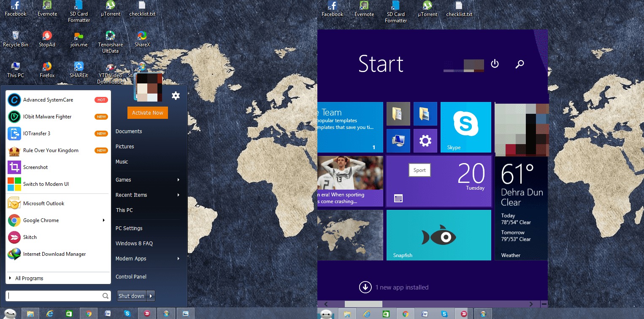Show all apps with the down arrow circle
Image resolution: width=644 pixels, height=319 pixels.
point(365,287)
